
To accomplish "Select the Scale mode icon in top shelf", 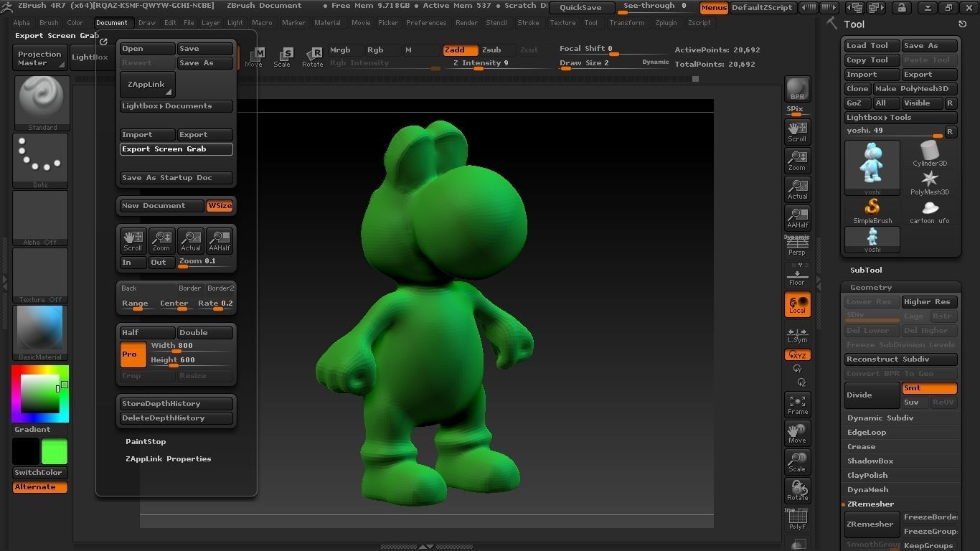I will (x=282, y=57).
